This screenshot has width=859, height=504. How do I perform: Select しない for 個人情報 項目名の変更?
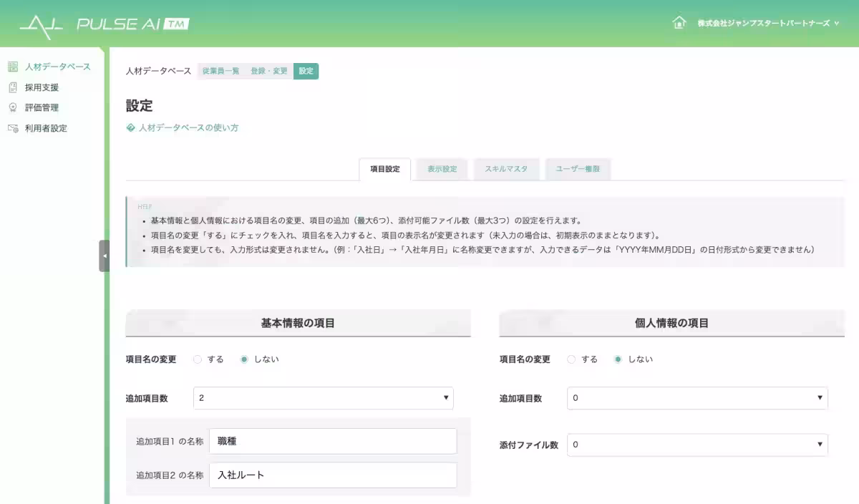(617, 359)
